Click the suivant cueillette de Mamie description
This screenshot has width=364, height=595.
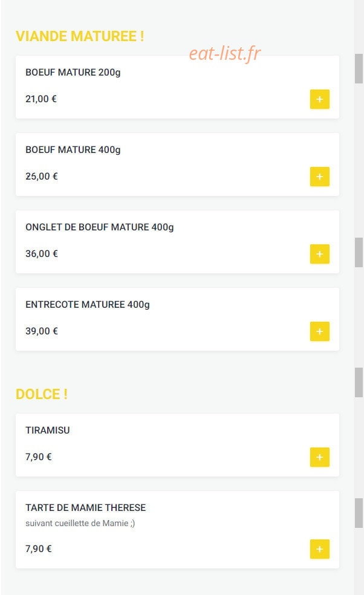(80, 523)
